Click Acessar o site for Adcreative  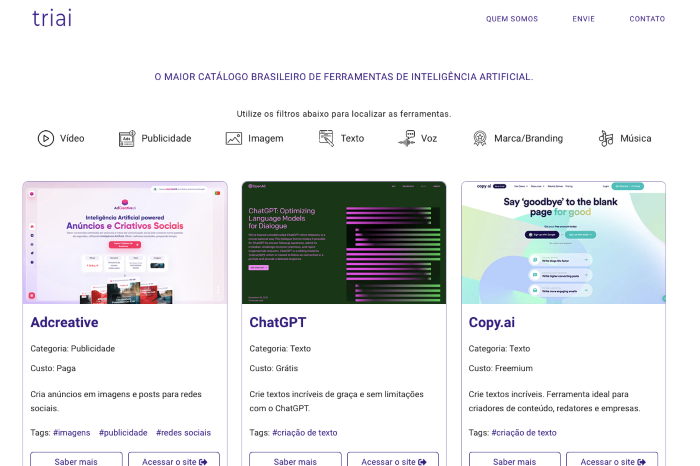174,460
